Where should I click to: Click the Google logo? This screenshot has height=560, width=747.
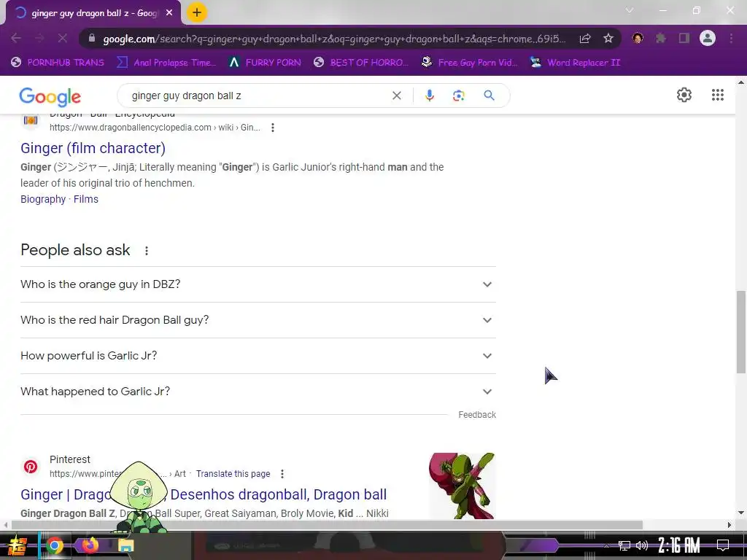(x=50, y=97)
